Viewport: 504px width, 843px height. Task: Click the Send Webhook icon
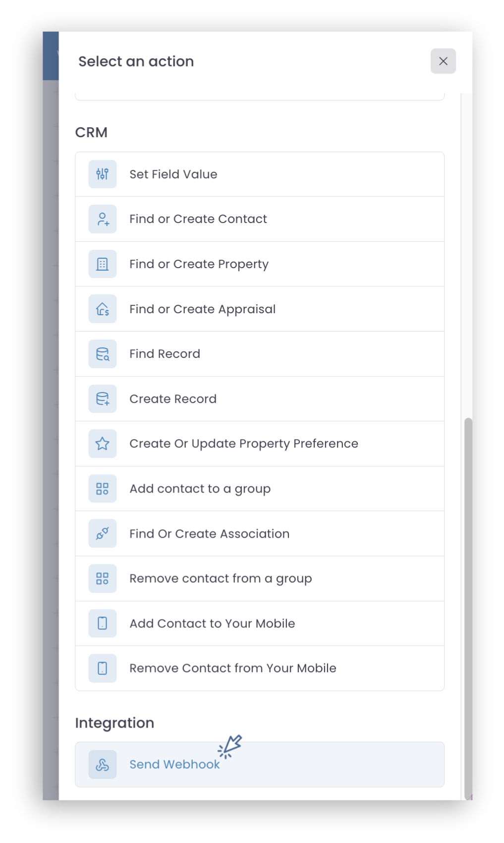pyautogui.click(x=103, y=765)
